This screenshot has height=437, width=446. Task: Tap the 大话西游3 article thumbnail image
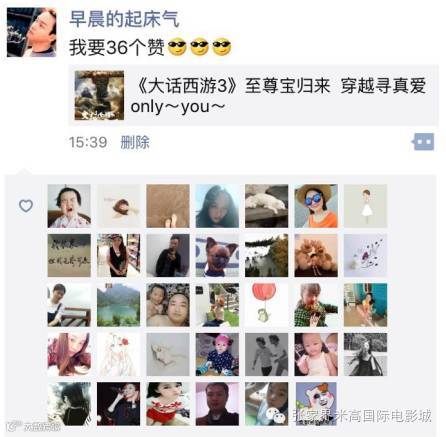pyautogui.click(x=99, y=95)
